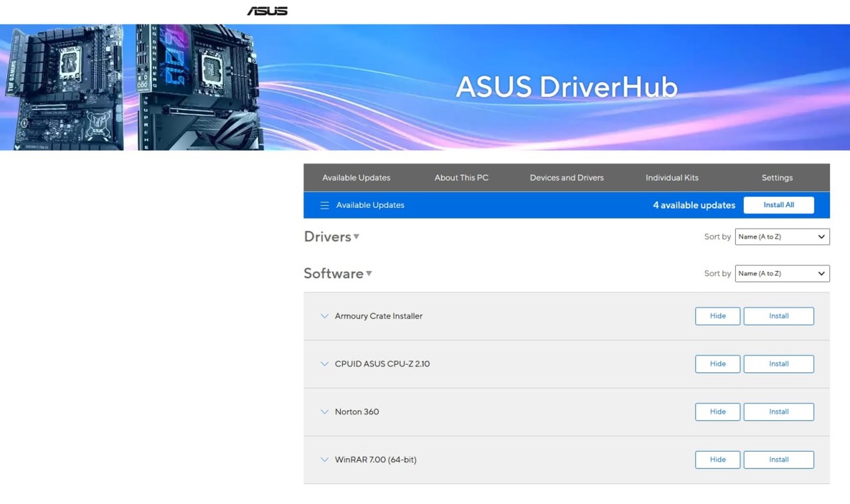
Task: Collapse the Software section triangle
Action: (369, 274)
